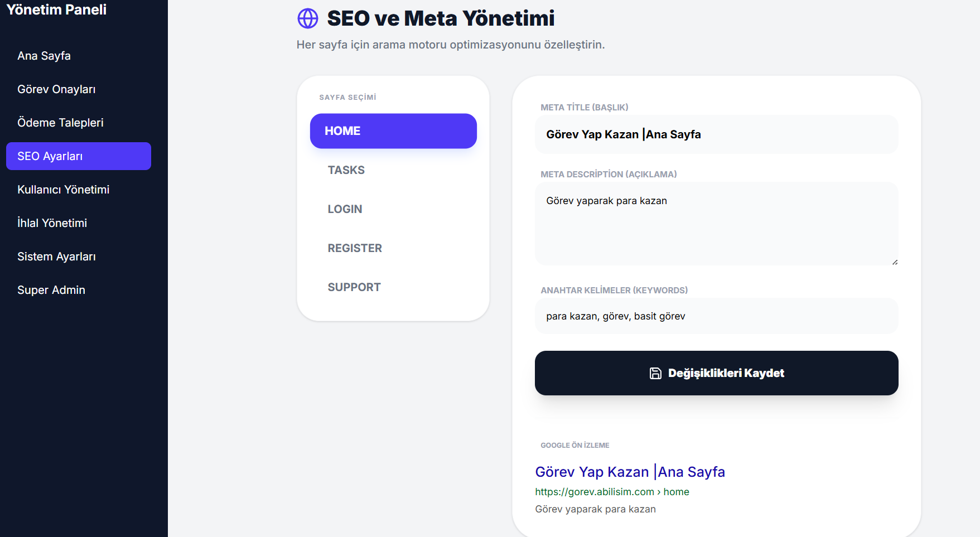Switch to the TASKS page tab

coord(346,170)
